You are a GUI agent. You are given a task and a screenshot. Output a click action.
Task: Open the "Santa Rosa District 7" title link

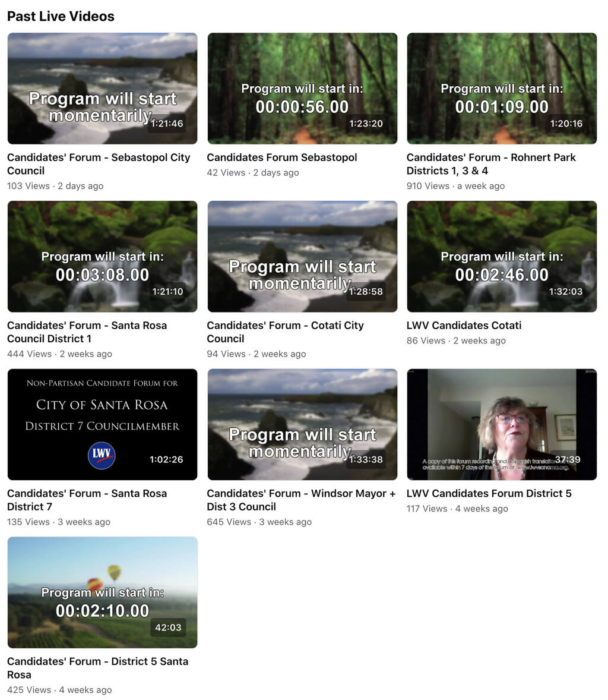(x=87, y=500)
